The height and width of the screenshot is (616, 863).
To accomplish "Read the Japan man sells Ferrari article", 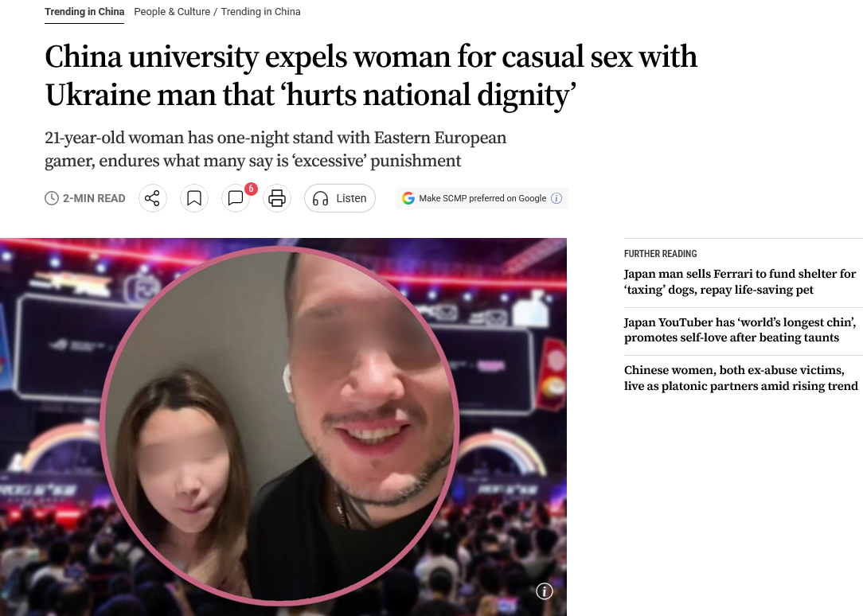I will point(740,282).
